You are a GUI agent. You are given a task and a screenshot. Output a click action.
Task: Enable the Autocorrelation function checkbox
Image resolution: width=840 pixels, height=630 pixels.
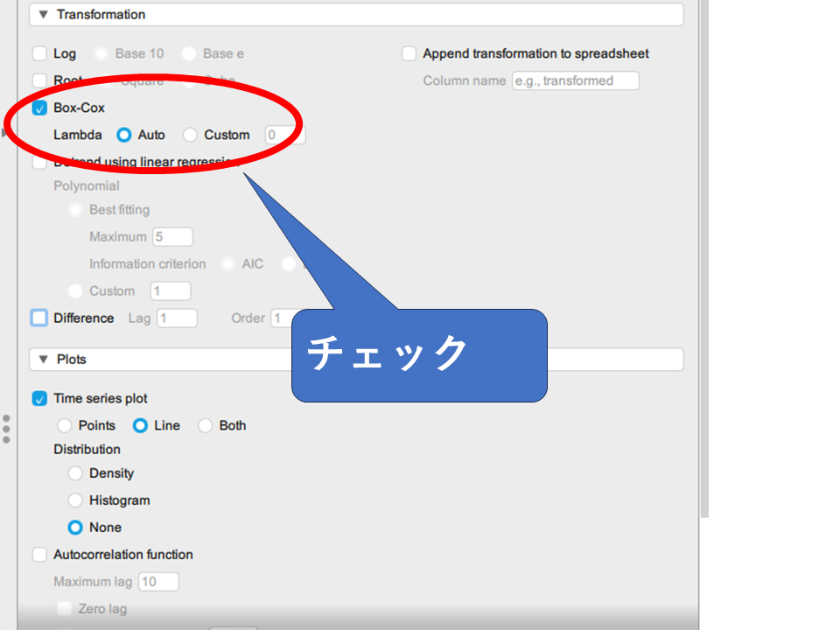click(39, 555)
